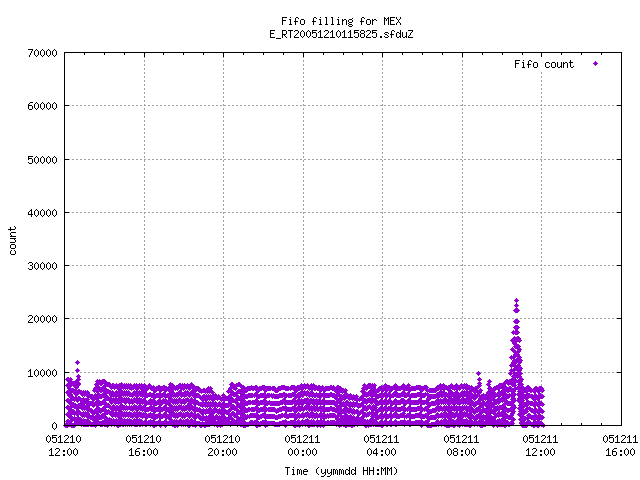
Task: Click the purple legend marker beside Fifo count
Action: pos(596,64)
